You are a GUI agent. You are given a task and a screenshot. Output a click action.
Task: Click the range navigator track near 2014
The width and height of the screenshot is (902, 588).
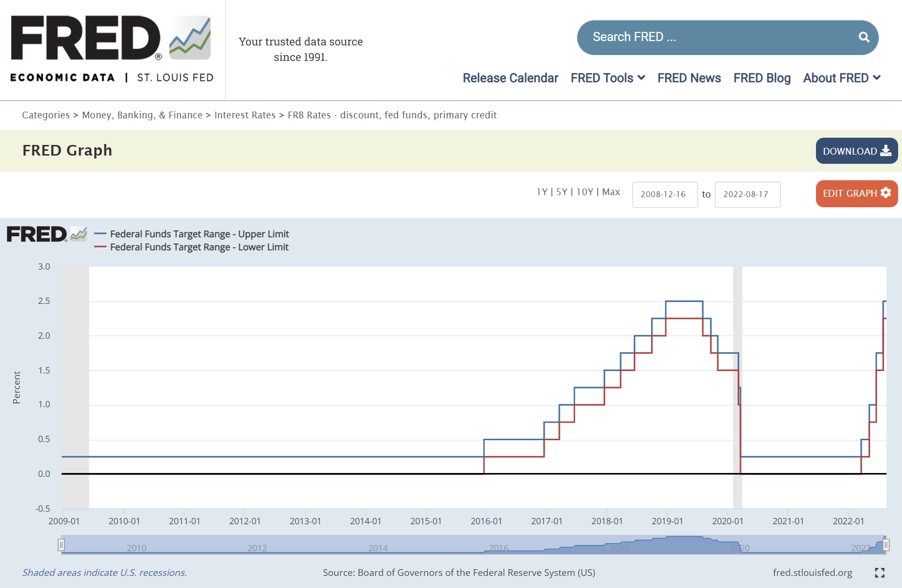[378, 545]
